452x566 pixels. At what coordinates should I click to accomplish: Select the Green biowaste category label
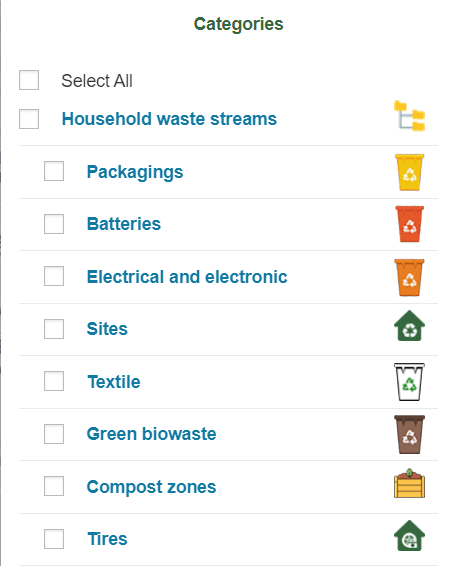click(151, 434)
